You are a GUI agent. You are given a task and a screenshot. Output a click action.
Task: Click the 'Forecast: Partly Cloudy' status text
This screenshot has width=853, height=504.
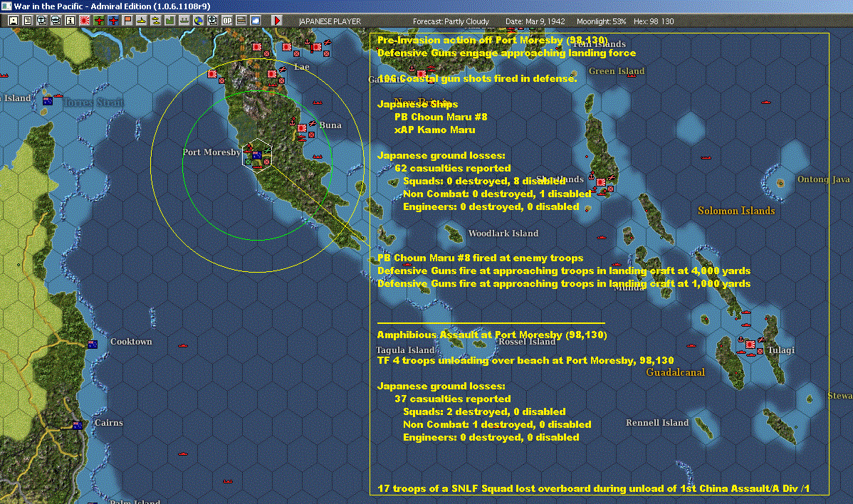451,21
